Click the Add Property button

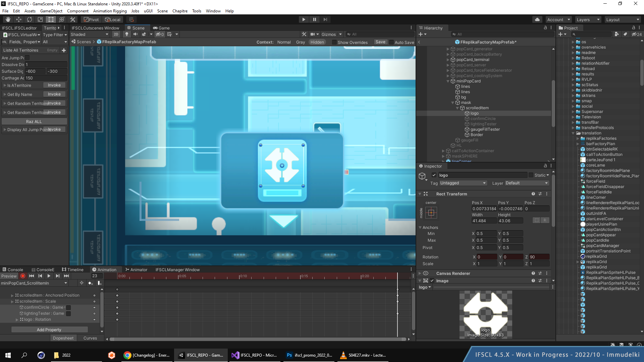tap(49, 329)
